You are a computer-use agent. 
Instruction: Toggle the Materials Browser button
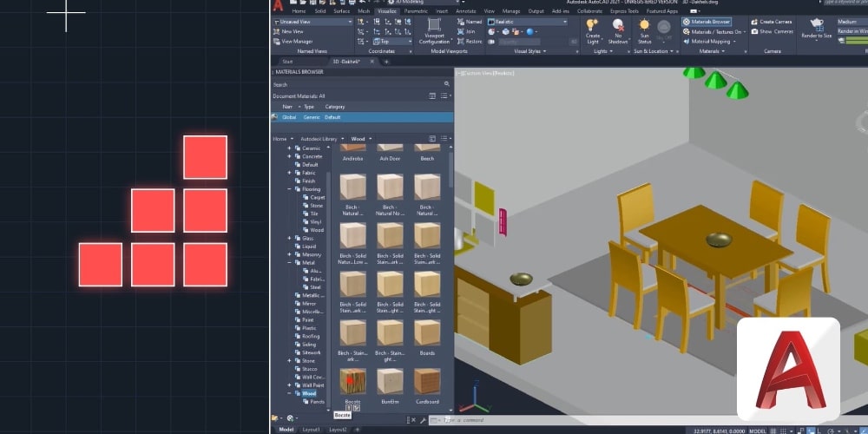click(x=710, y=22)
